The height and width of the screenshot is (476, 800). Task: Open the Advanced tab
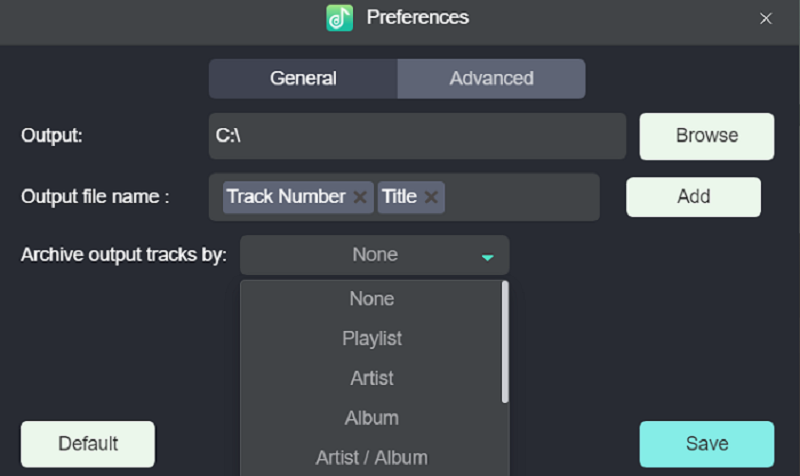(491, 78)
